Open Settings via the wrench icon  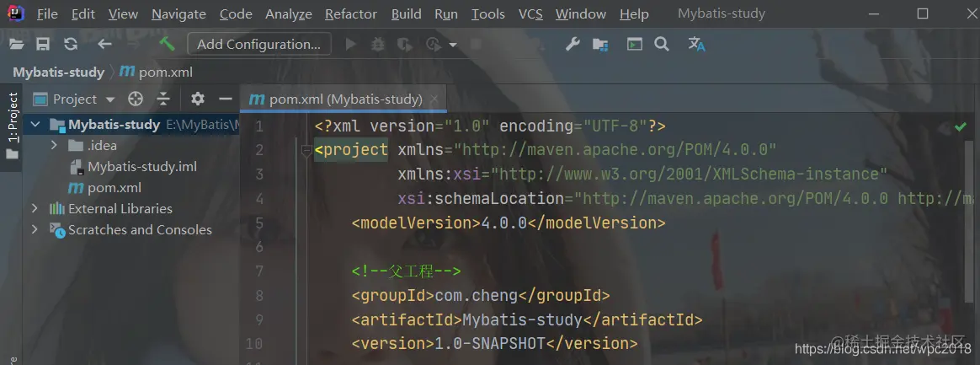573,44
